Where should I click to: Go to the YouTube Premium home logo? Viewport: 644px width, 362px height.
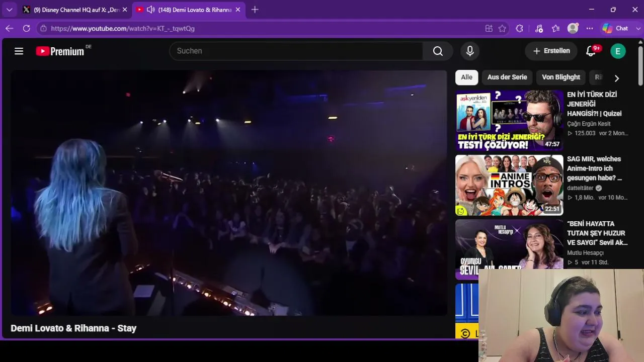pyautogui.click(x=60, y=51)
